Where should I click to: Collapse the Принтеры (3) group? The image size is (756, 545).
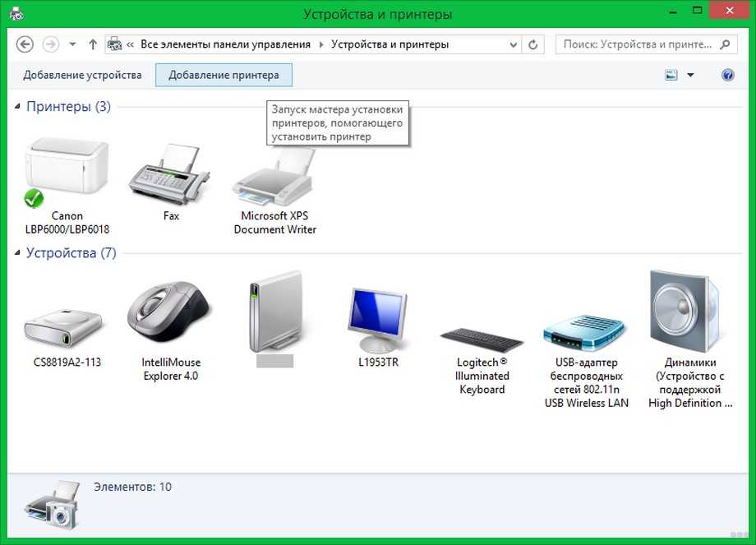(x=18, y=107)
